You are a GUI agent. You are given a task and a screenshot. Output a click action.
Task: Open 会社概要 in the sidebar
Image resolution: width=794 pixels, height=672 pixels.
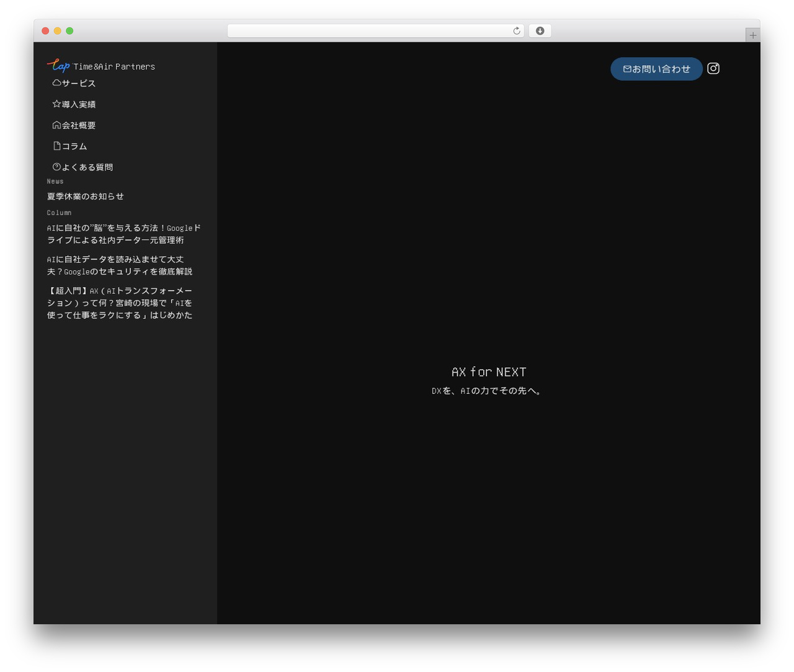[x=74, y=125]
